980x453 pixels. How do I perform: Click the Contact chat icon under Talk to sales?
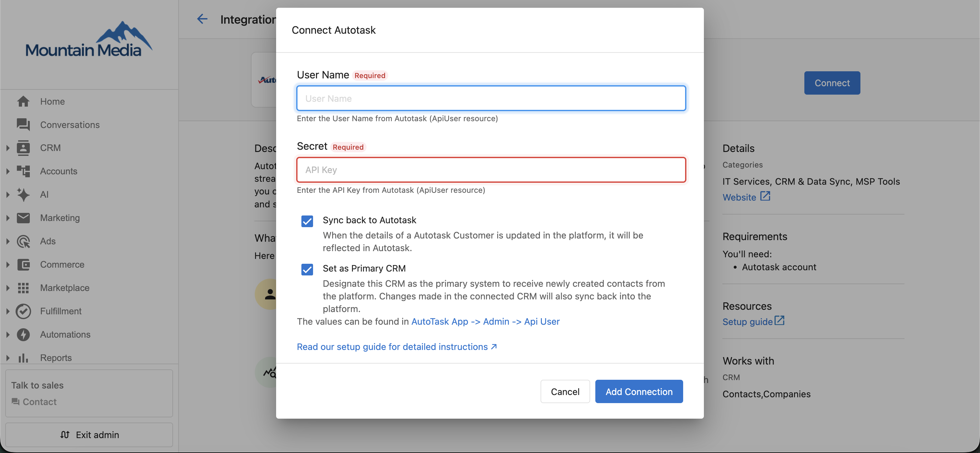coord(15,402)
